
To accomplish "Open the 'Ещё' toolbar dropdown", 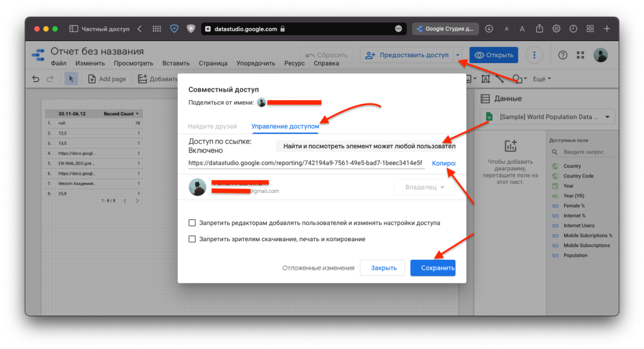I will 542,79.
